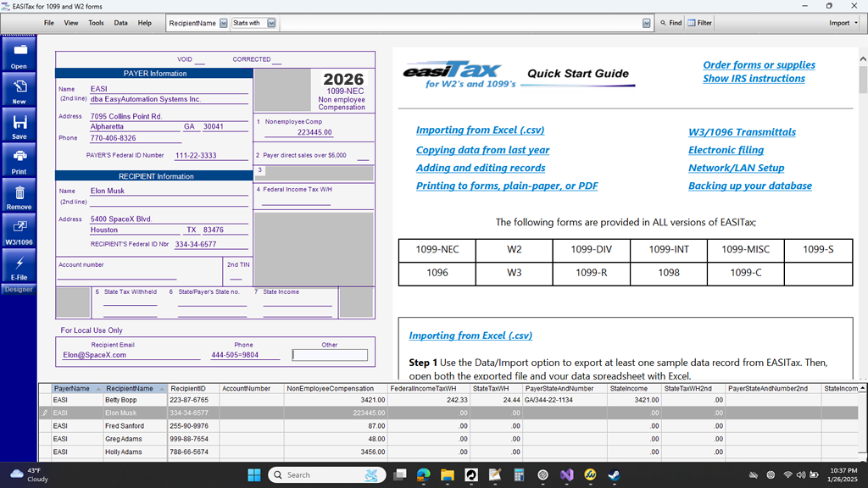868x488 pixels.
Task: Expand the 'Starts with' condition dropdown
Action: (271, 23)
